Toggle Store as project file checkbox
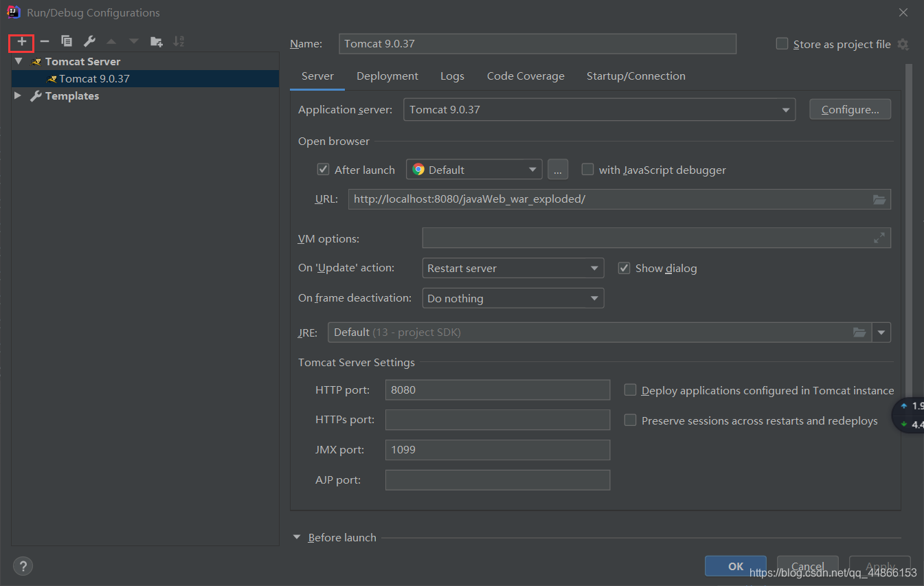 (782, 44)
